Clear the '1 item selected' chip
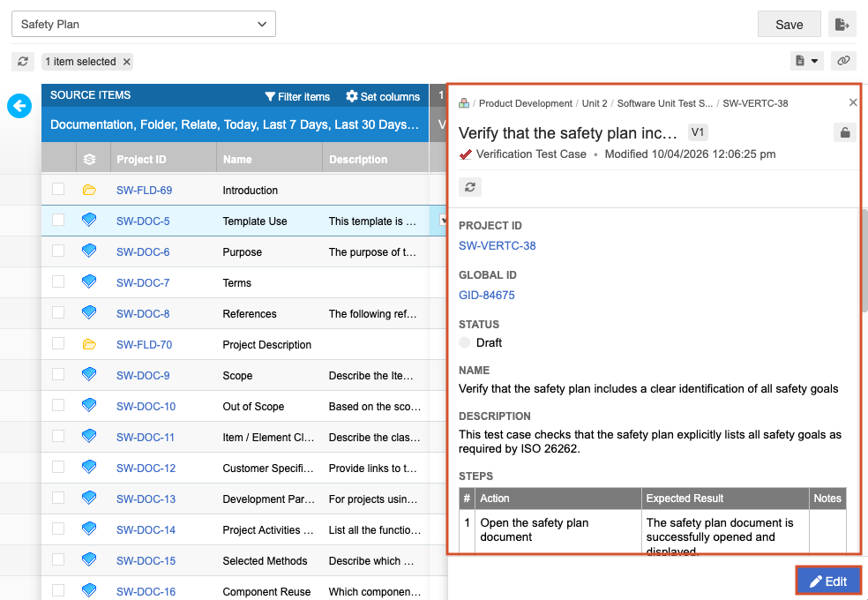This screenshot has width=868, height=600. pos(127,62)
